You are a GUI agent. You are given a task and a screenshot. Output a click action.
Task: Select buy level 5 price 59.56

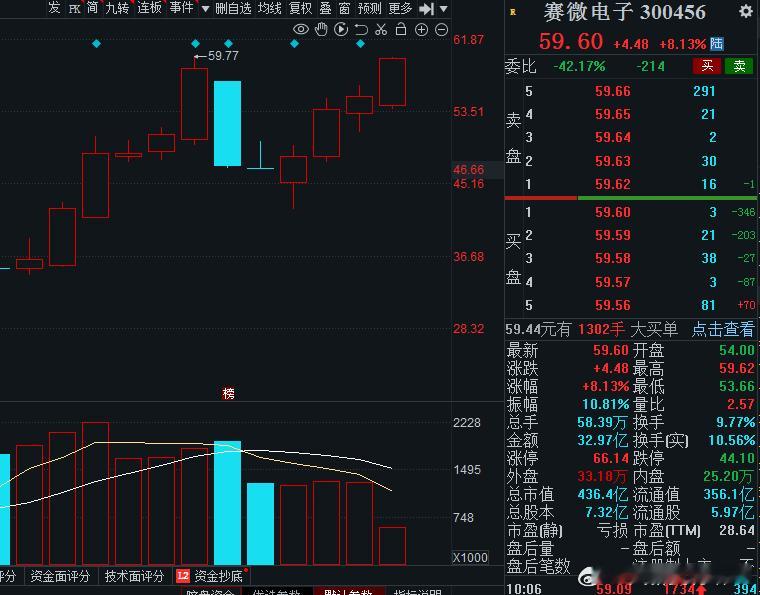pos(613,305)
